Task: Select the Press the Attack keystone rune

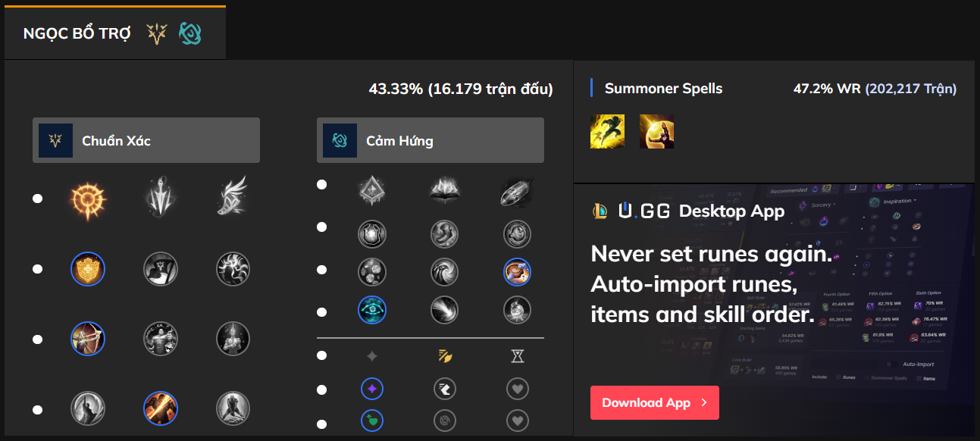Action: click(x=88, y=199)
